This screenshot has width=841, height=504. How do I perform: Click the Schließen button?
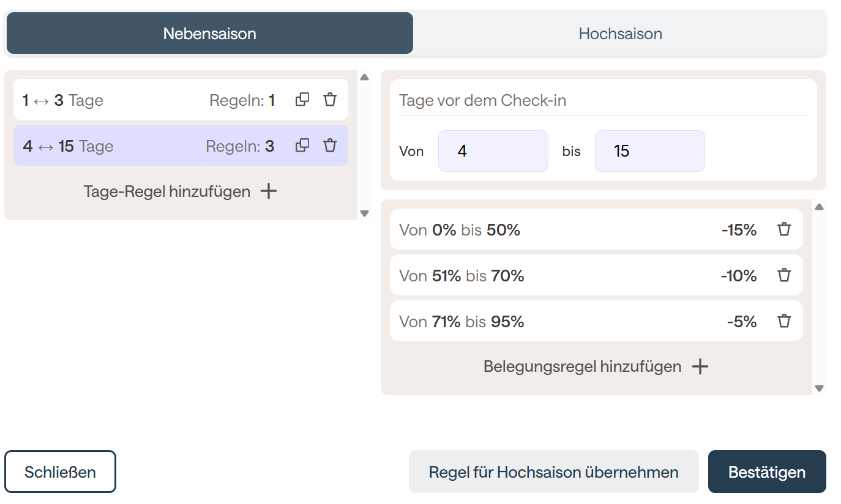coord(60,472)
